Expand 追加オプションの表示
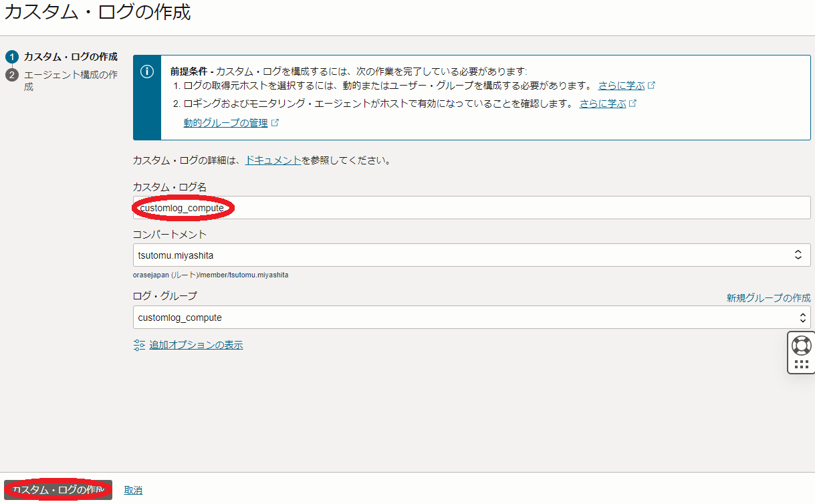Viewport: 815px width, 504px height. click(x=196, y=345)
